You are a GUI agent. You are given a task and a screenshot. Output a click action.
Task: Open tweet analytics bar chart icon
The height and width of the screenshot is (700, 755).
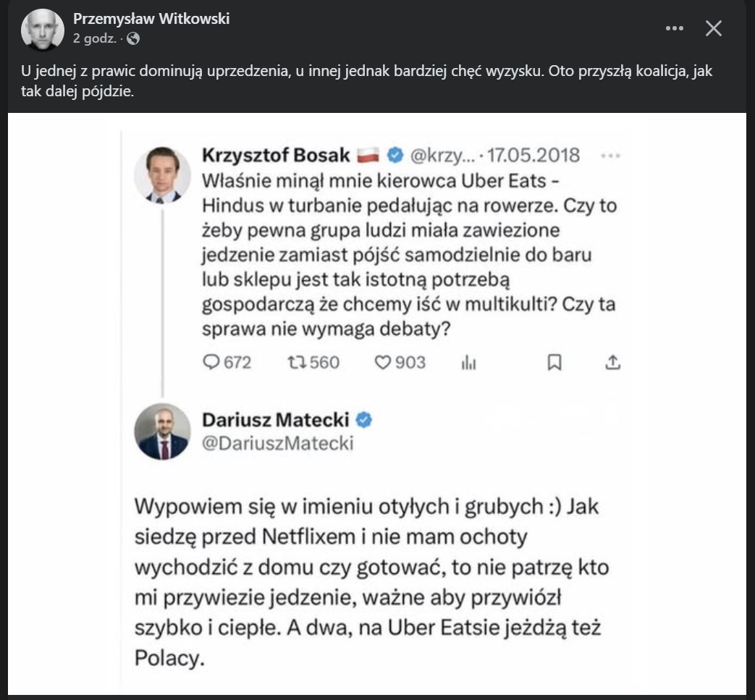coord(468,362)
